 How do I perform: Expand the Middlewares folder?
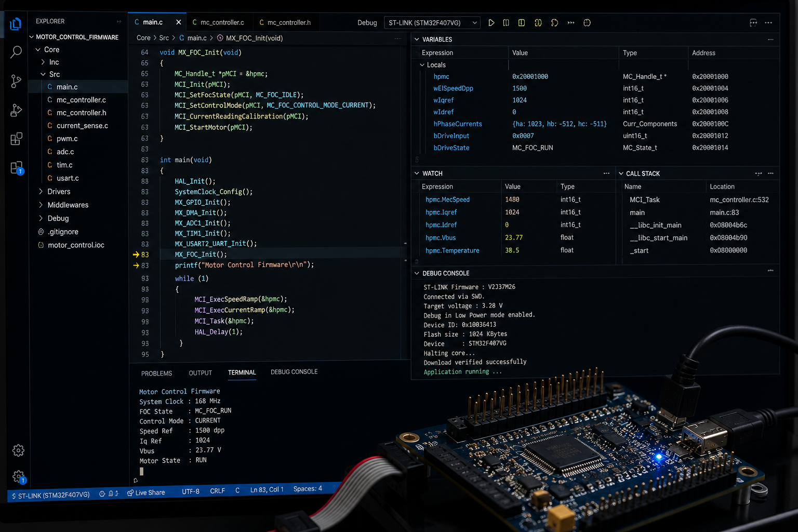click(41, 205)
